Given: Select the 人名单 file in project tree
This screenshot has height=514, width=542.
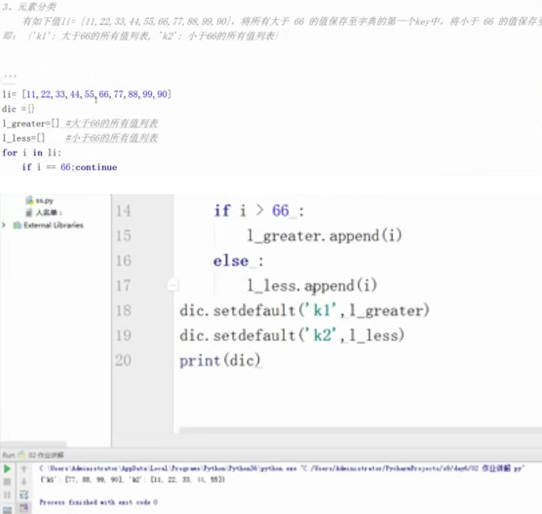Looking at the screenshot, I should click(x=49, y=213).
